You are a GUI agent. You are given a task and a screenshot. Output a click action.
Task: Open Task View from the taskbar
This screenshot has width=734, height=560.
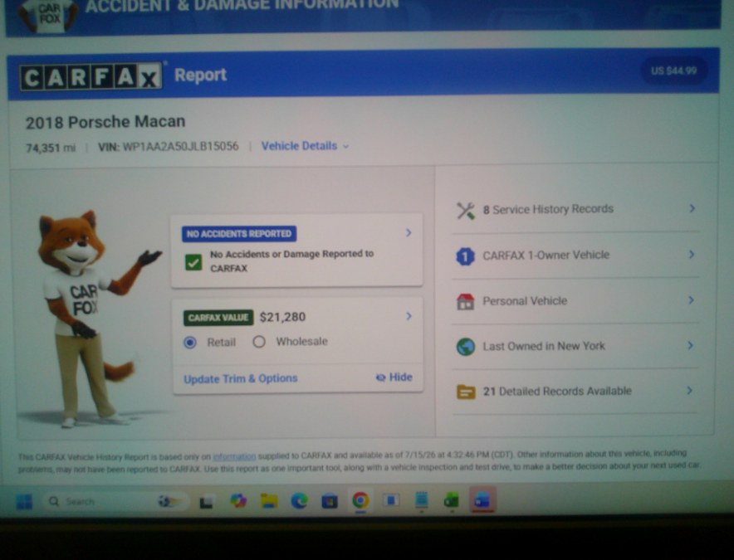click(x=207, y=502)
